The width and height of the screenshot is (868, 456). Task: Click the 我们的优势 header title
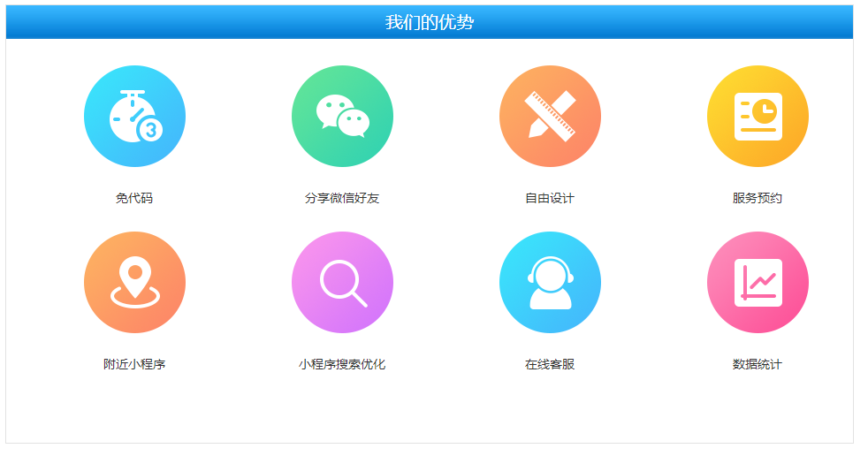[430, 22]
